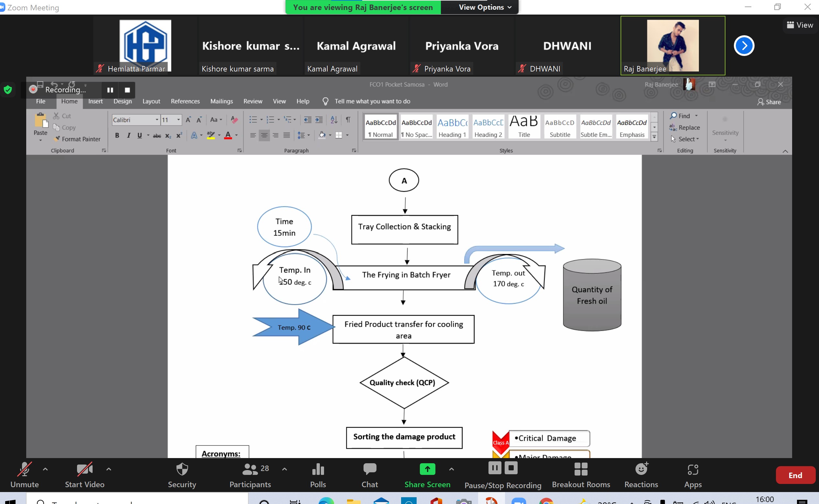Select Justify alignment button
Viewport: 819px width, 504px height.
click(x=286, y=135)
